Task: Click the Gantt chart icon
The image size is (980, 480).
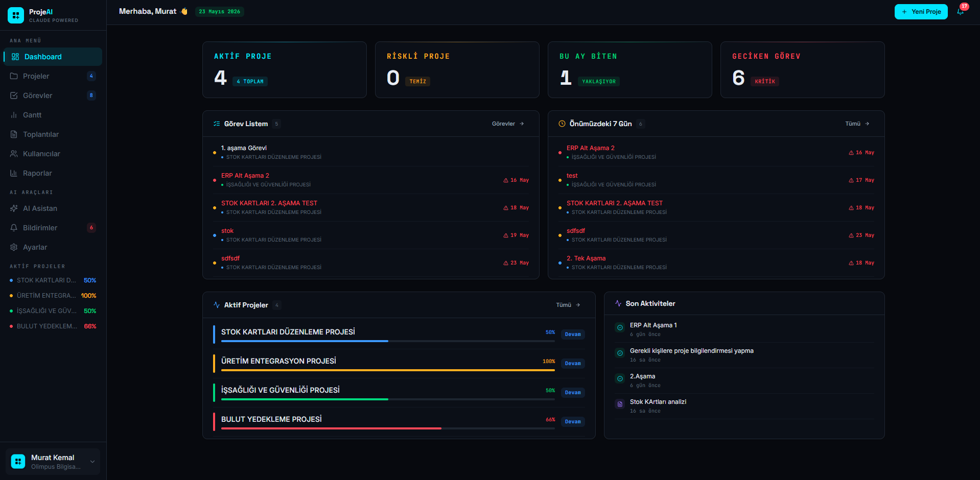Action: pyautogui.click(x=14, y=115)
